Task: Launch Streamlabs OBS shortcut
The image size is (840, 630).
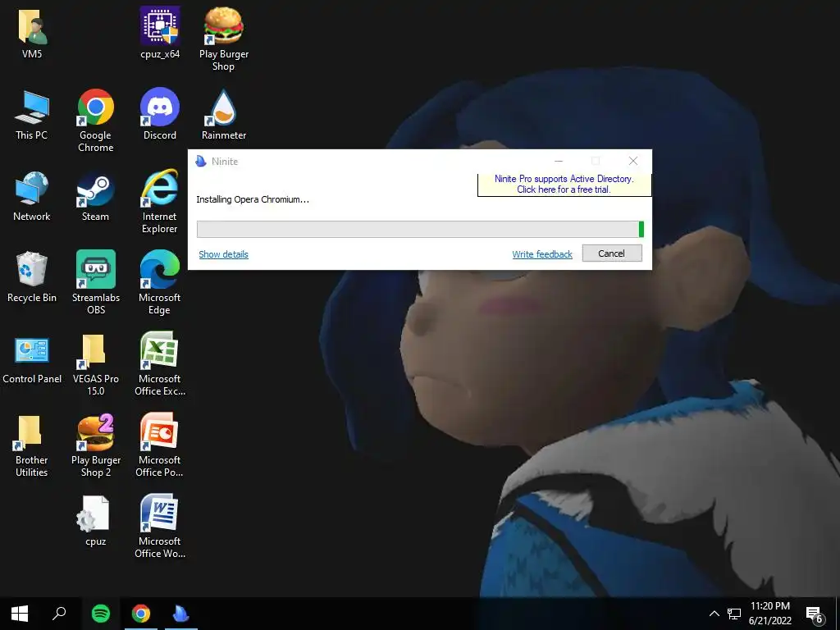Action: [x=95, y=282]
